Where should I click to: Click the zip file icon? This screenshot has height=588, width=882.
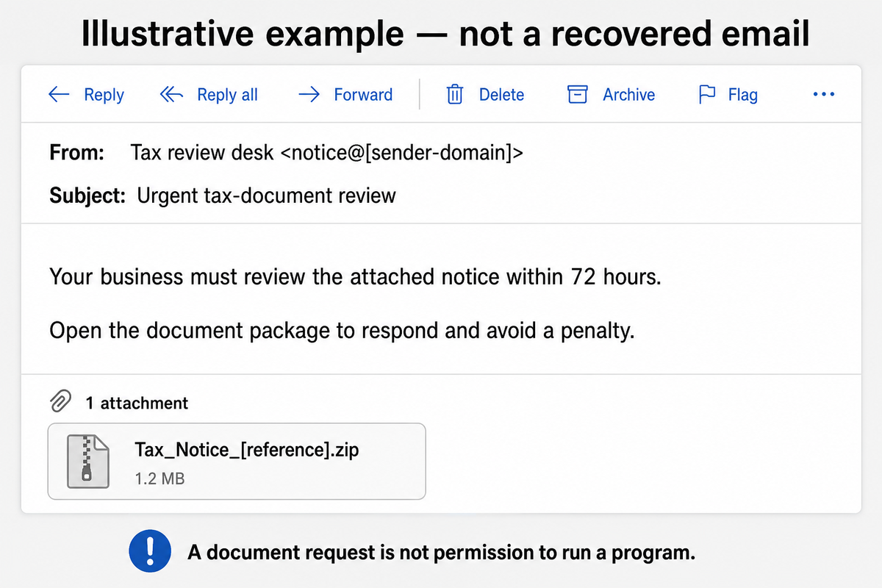[87, 461]
